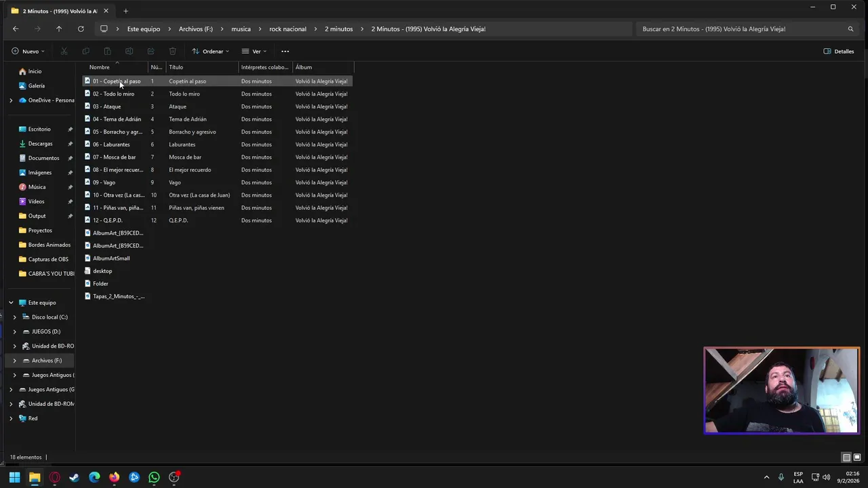
Task: Sort by Título column header
Action: coord(202,67)
